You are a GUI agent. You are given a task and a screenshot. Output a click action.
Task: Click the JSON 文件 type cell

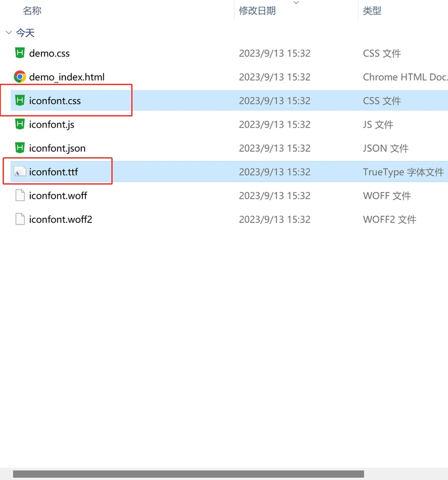(386, 148)
